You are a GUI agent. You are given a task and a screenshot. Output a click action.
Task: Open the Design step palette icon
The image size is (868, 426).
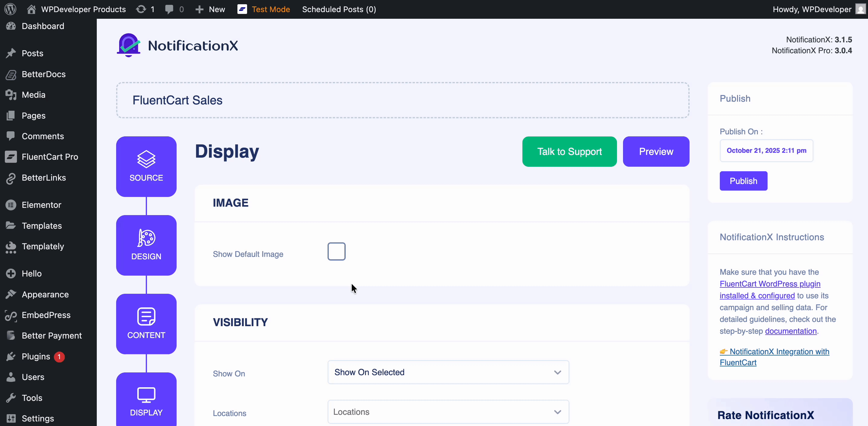pos(146,238)
